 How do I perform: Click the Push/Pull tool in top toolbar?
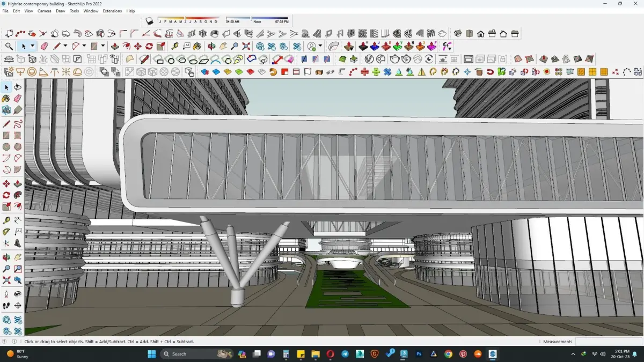(115, 47)
